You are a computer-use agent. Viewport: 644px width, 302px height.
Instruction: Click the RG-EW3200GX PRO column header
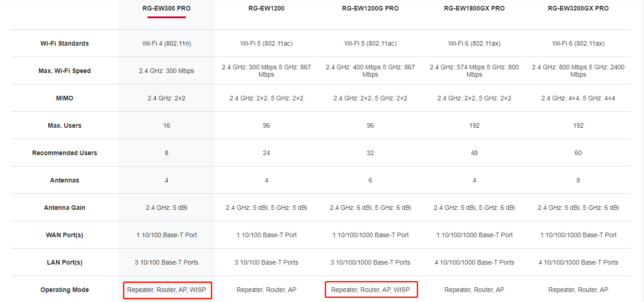pos(578,8)
